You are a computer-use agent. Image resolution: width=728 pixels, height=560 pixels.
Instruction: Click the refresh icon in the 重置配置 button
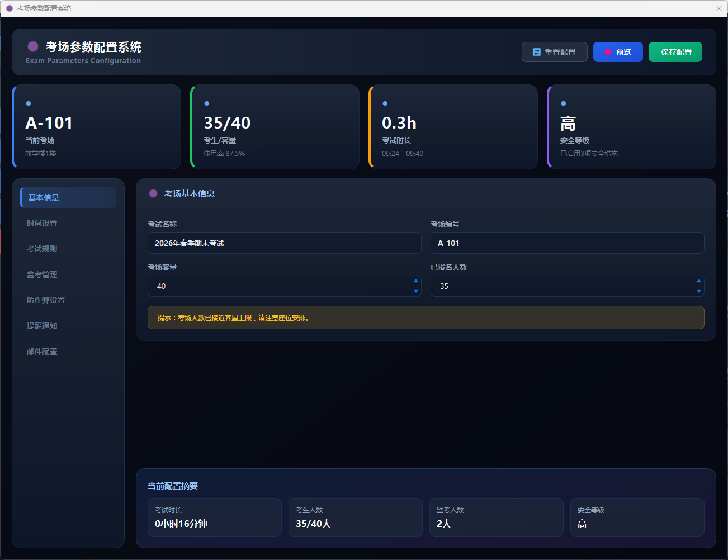coord(537,52)
